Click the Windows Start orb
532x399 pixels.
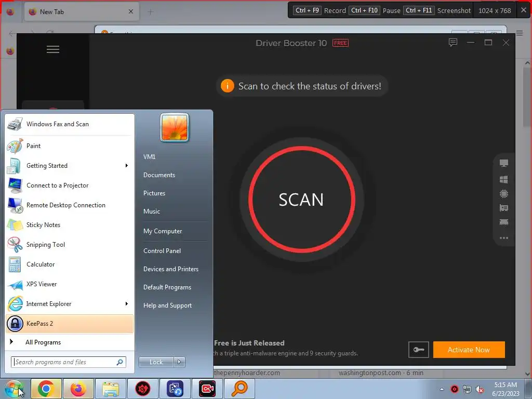coord(14,389)
